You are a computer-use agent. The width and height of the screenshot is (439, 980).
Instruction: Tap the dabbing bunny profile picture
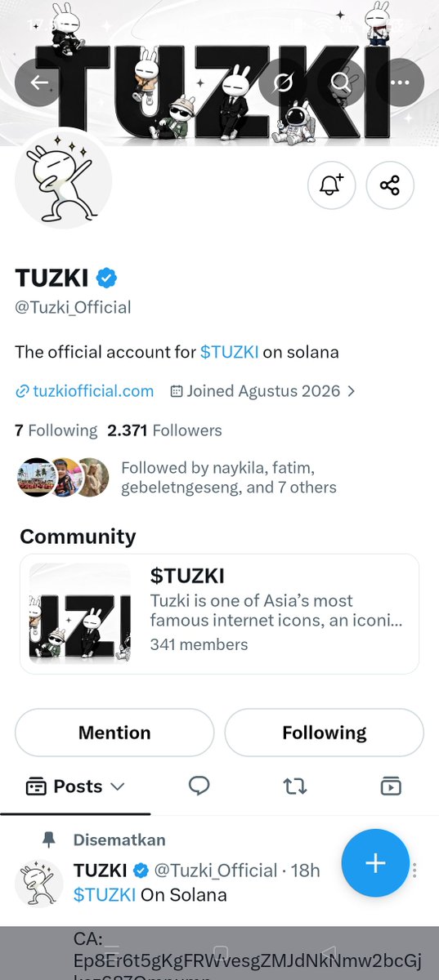[64, 178]
